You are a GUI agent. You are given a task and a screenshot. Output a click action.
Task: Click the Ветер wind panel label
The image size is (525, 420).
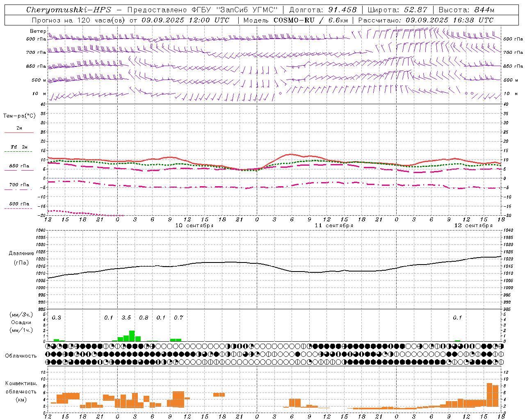(x=38, y=31)
